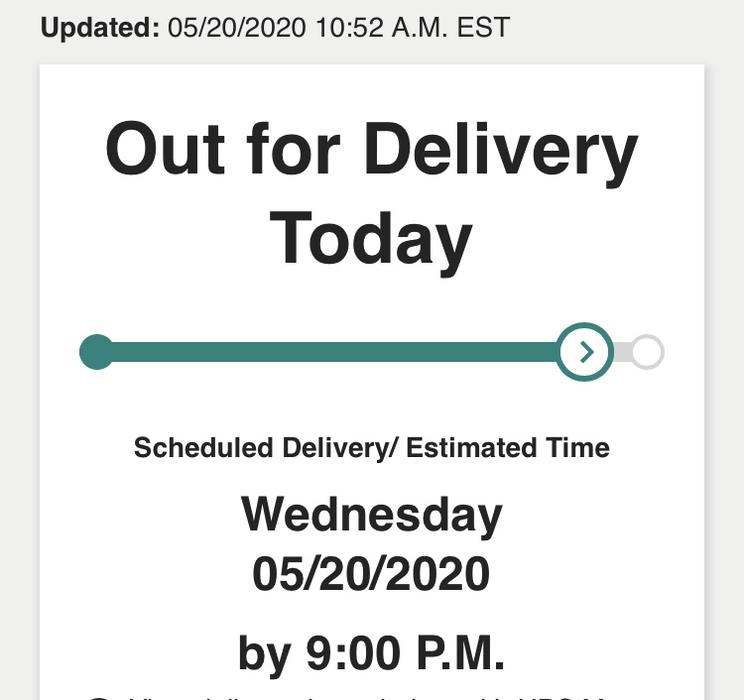Image resolution: width=744 pixels, height=700 pixels.
Task: Click the "Scheduled Delivery/" label text
Action: 265,448
